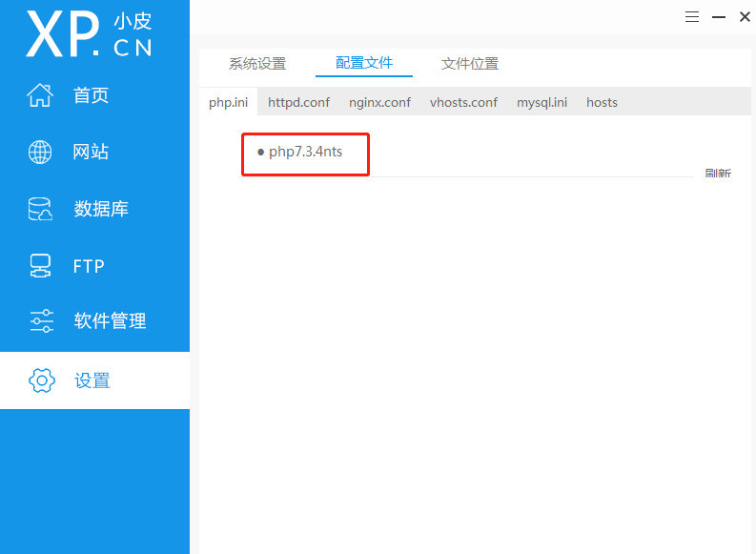Viewport: 756px width, 554px height.
Task: Switch to 系统设置 tab
Action: coord(257,64)
